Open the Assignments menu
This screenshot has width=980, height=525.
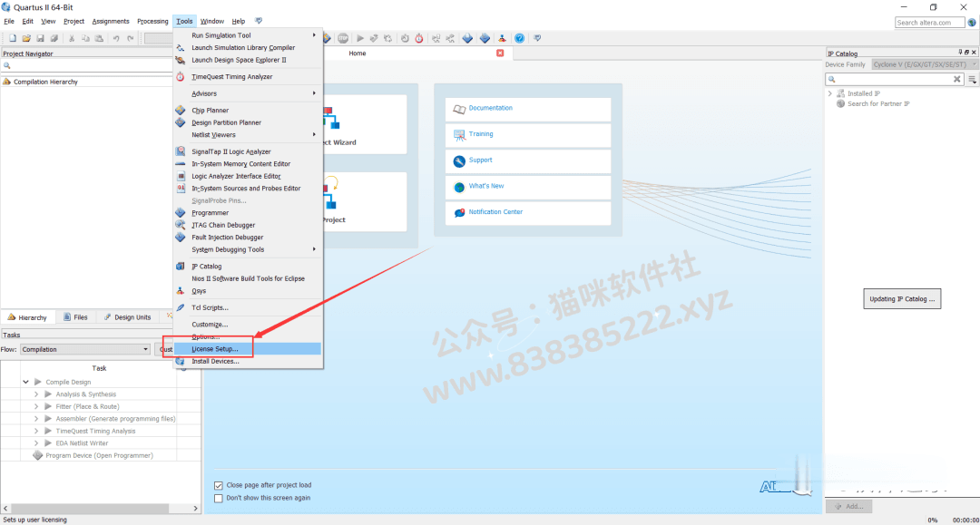(x=111, y=21)
